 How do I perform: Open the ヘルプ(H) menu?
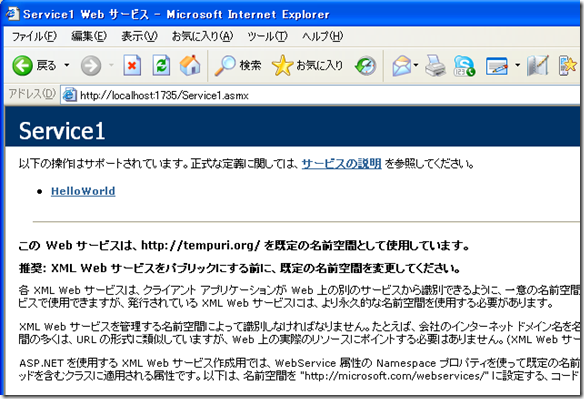coord(323,37)
